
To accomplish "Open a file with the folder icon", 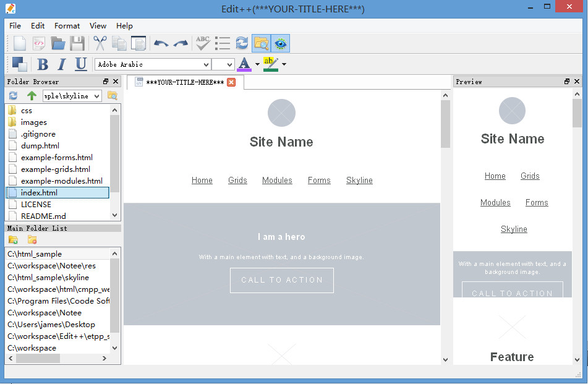I will 58,43.
